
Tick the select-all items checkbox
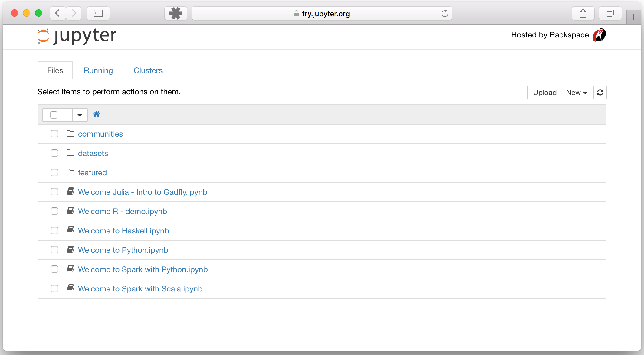click(x=54, y=115)
